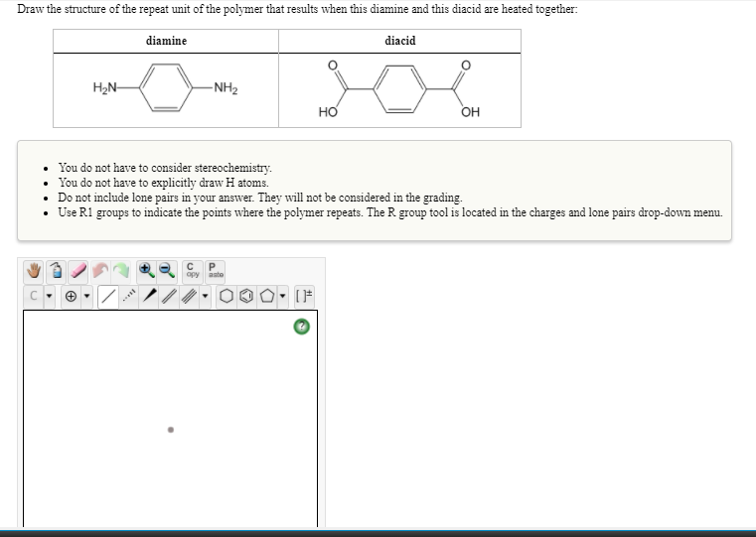Open the ring templates dropdown
Image resolution: width=756 pixels, height=537 pixels.
point(282,296)
